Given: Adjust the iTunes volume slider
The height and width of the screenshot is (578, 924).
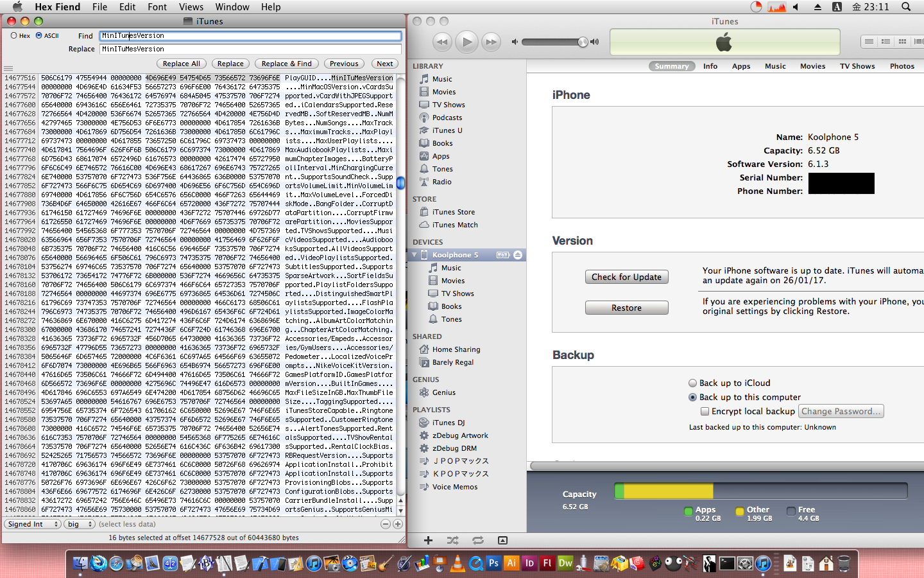Looking at the screenshot, I should tap(583, 42).
